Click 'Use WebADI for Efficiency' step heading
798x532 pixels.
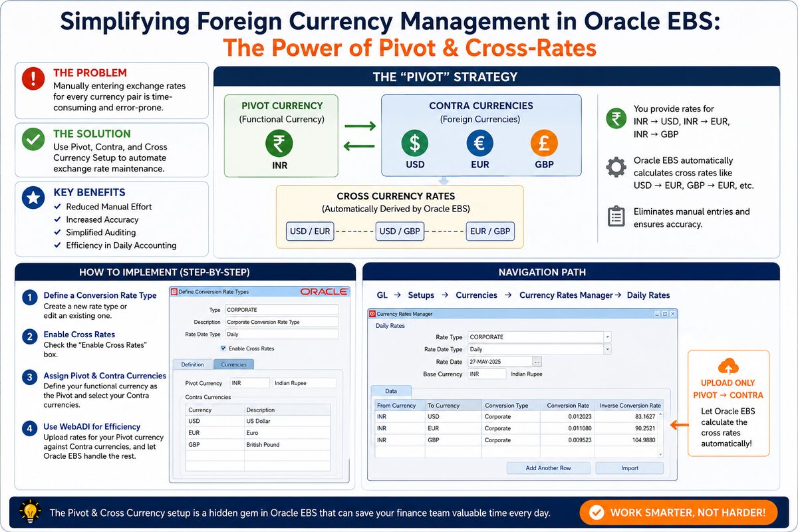(92, 426)
